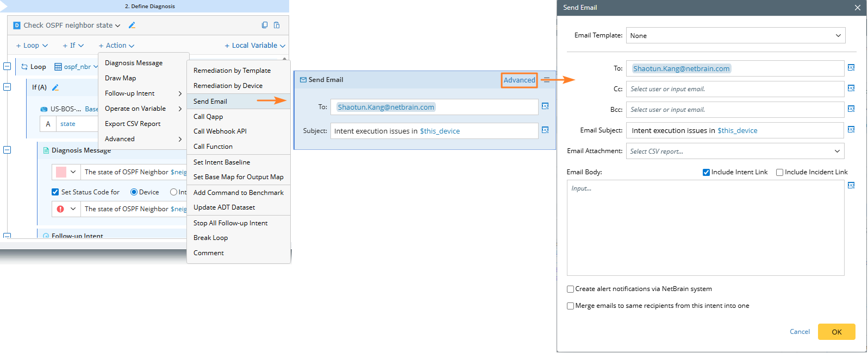Open the Email Attachment dropdown
This screenshot has height=354, width=868.
tap(735, 151)
